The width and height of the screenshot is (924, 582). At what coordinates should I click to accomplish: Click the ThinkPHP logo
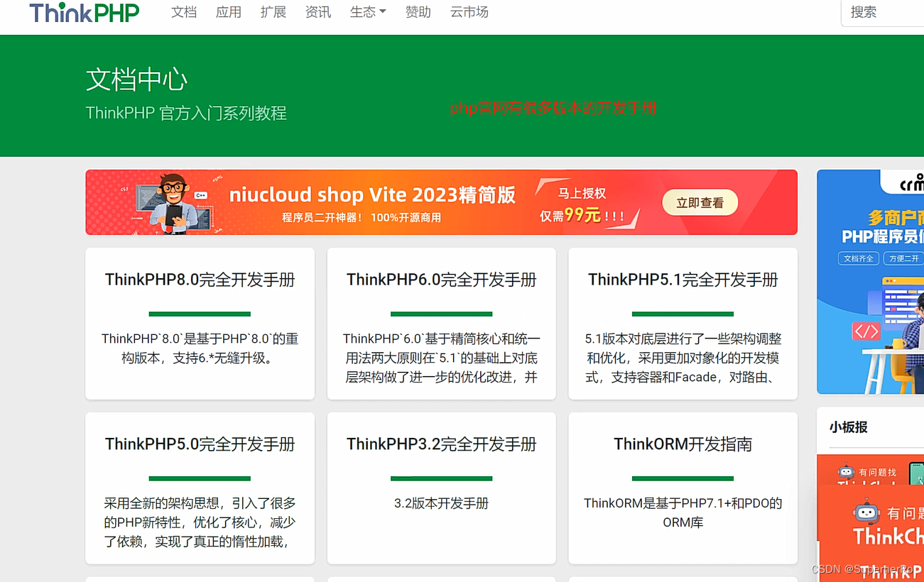(x=84, y=12)
